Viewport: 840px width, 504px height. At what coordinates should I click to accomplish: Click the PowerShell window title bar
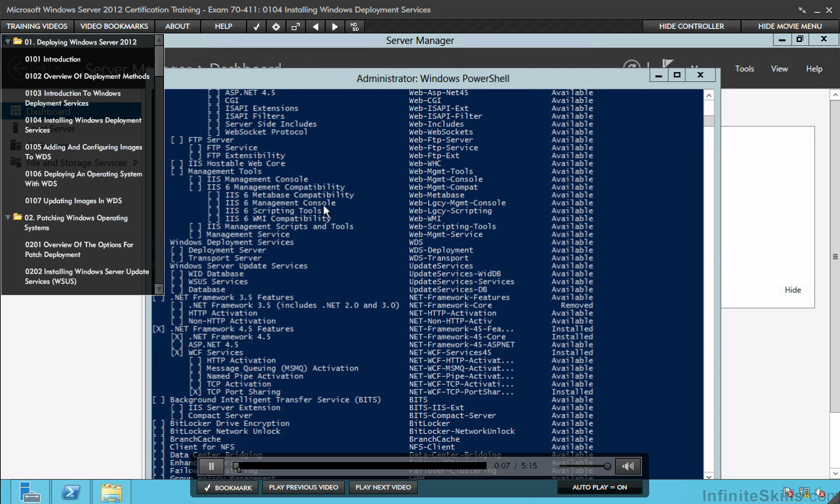tap(433, 79)
